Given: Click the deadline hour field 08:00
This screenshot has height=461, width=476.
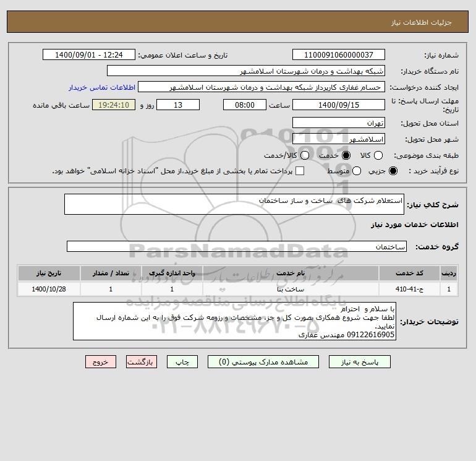Looking at the screenshot, I should (x=245, y=105).
